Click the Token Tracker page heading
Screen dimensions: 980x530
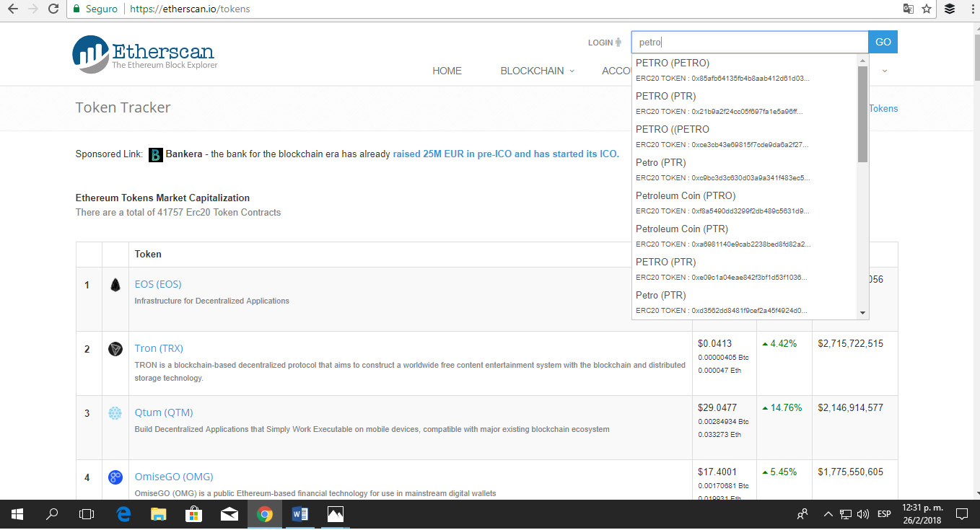tap(123, 108)
